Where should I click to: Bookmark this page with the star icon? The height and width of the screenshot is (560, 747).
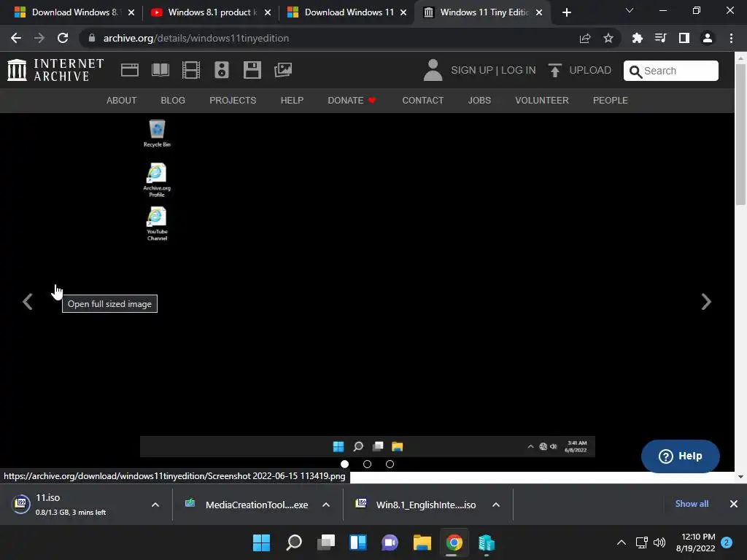[x=608, y=38]
